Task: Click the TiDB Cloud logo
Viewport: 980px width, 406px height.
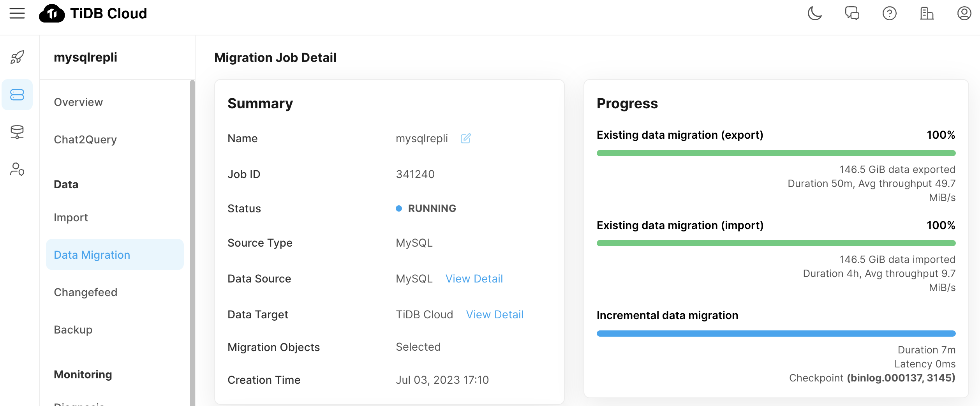Action: pyautogui.click(x=93, y=13)
